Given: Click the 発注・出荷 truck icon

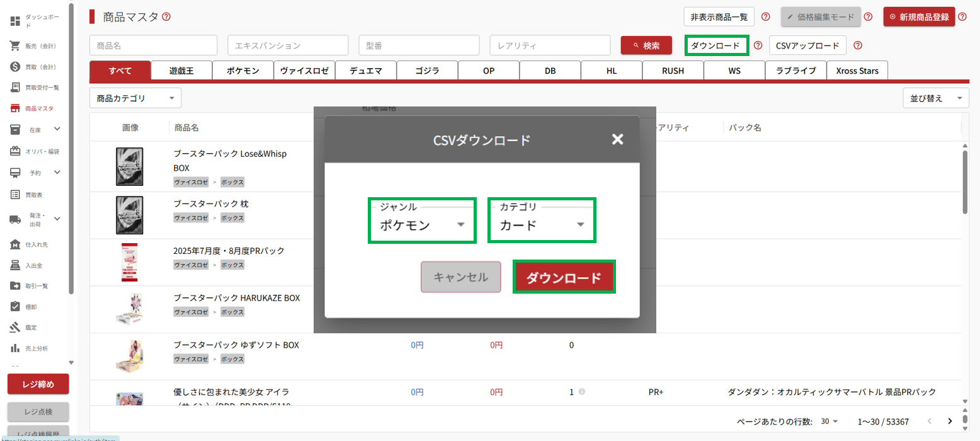Looking at the screenshot, I should [x=15, y=219].
